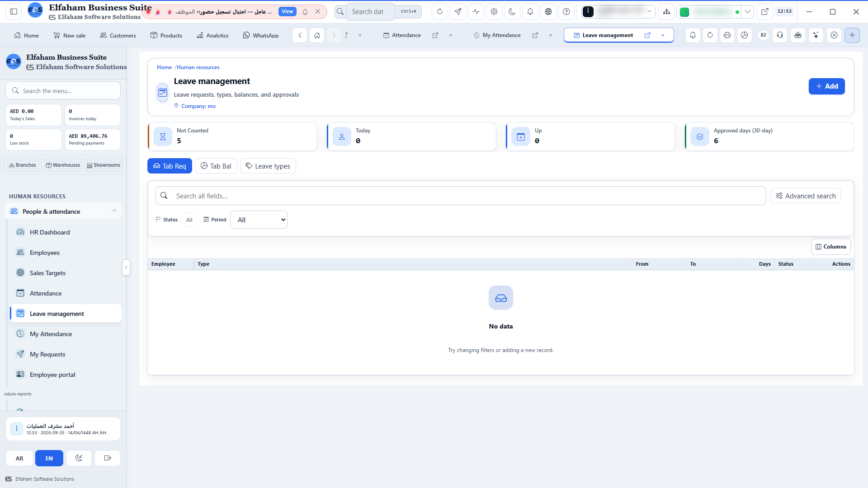Close the Leave management tab
This screenshot has width=868, height=488.
coord(663,35)
